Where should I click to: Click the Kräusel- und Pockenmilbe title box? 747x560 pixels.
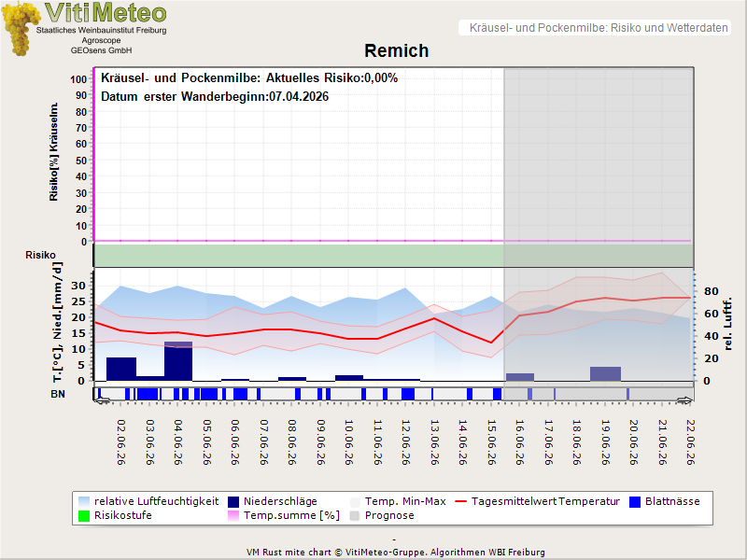click(x=595, y=28)
